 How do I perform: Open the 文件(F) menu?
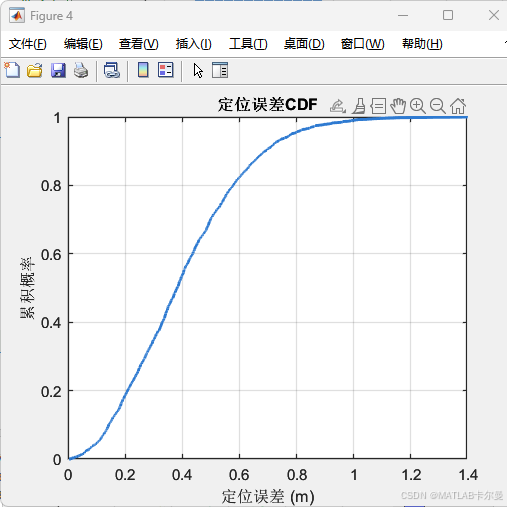pyautogui.click(x=28, y=44)
